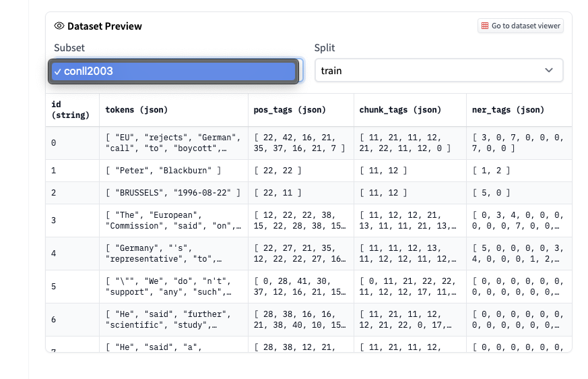588x379 pixels.
Task: Open the Split dropdown showing train
Action: click(x=438, y=70)
